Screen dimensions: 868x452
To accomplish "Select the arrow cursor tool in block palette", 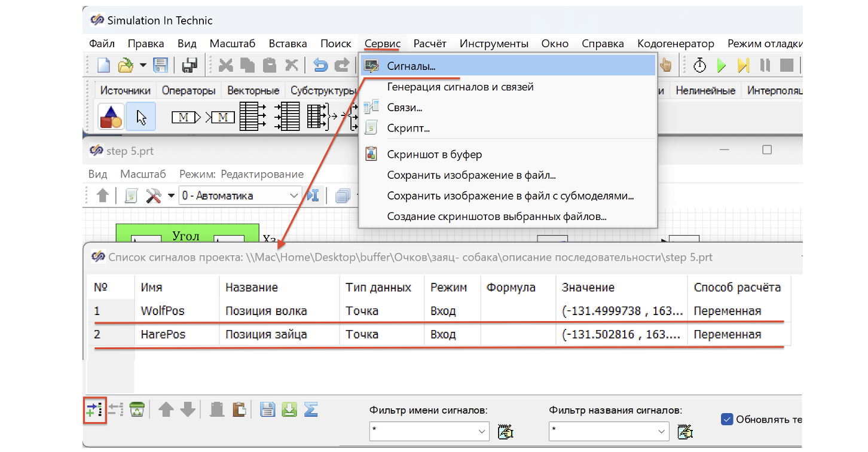I will click(x=142, y=117).
